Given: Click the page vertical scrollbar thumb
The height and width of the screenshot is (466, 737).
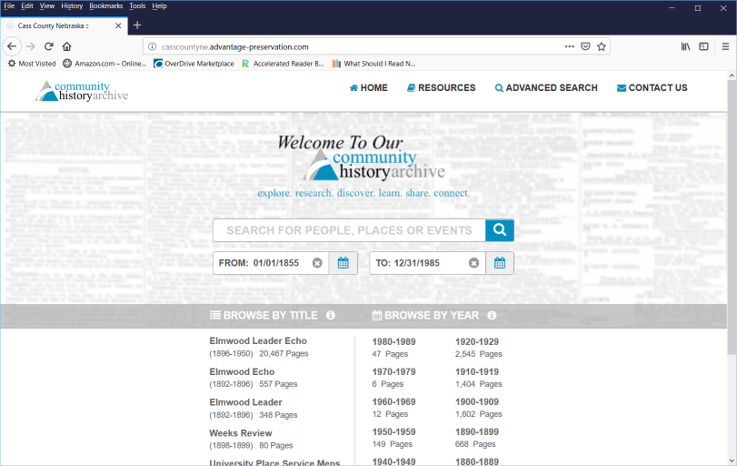Looking at the screenshot, I should 732,217.
